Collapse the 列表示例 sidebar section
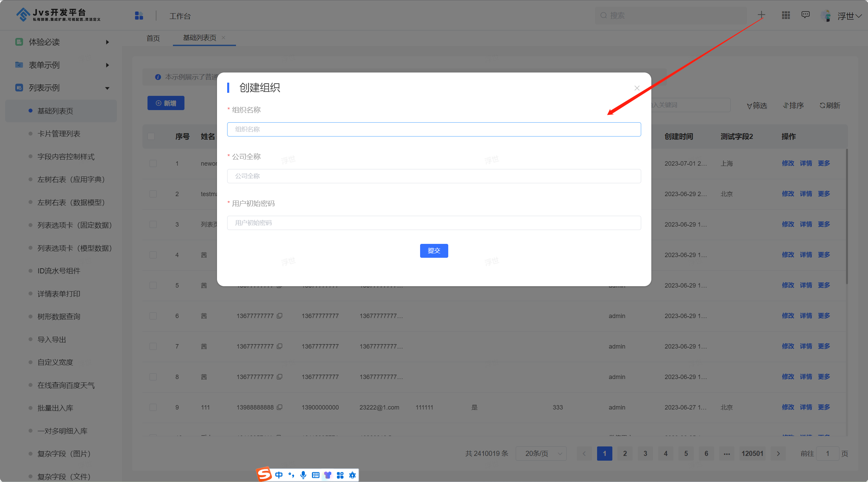 click(x=107, y=88)
